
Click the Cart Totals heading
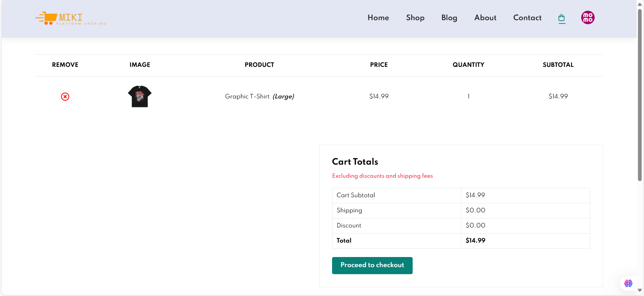[x=355, y=162]
